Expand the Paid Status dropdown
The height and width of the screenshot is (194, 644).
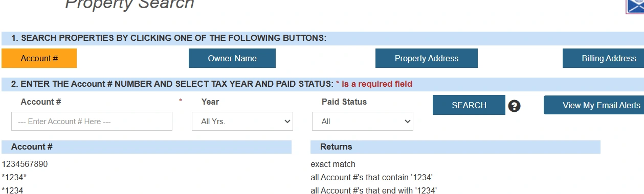tap(363, 122)
